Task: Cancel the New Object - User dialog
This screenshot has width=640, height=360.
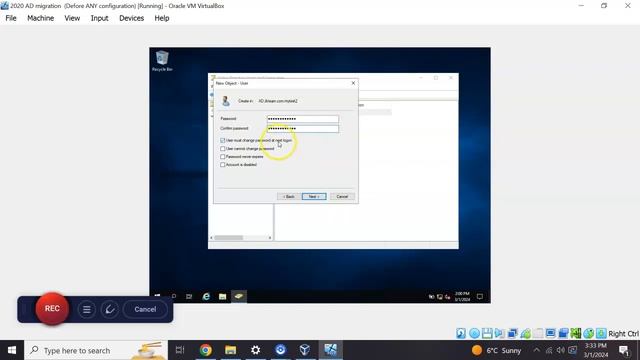Action: 342,196
